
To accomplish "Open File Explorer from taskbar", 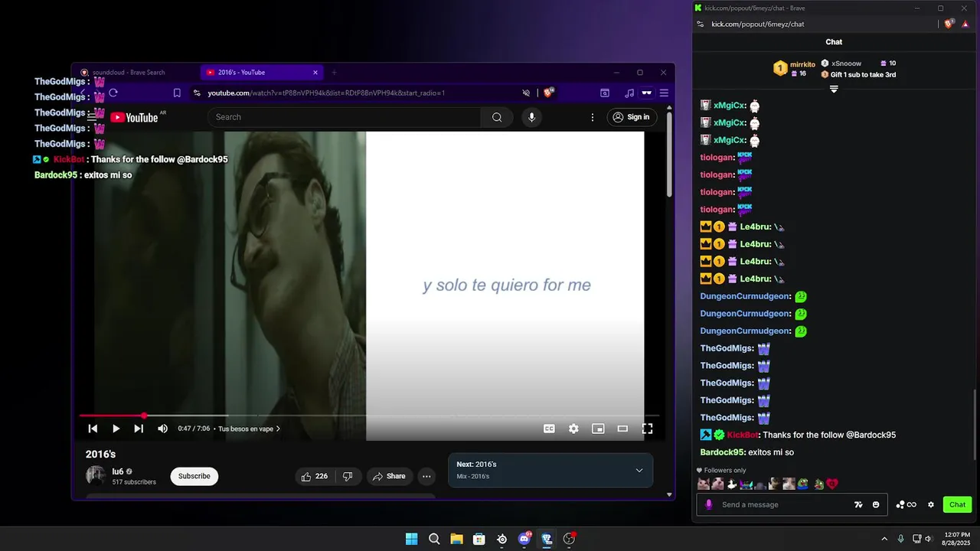I will click(456, 539).
